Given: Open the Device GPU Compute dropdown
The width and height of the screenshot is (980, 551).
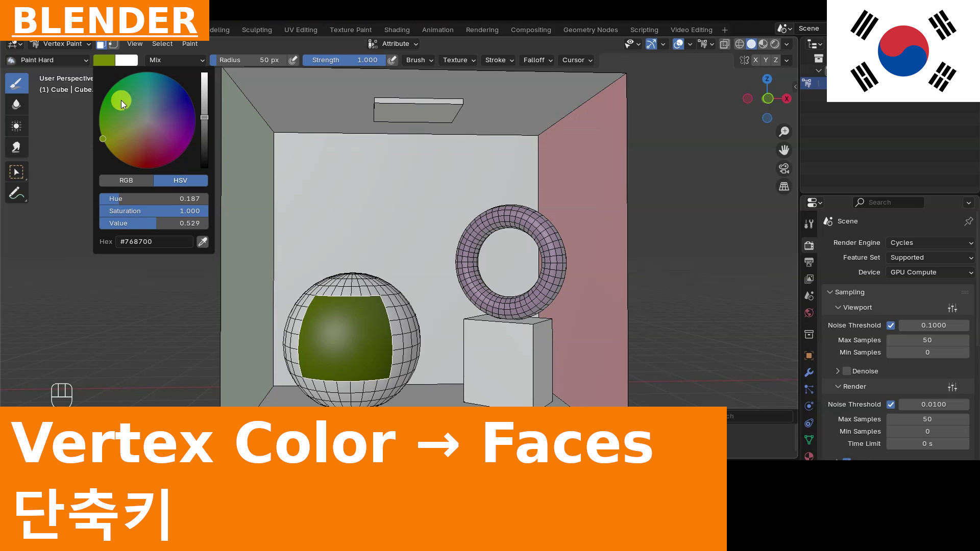Looking at the screenshot, I should click(931, 272).
